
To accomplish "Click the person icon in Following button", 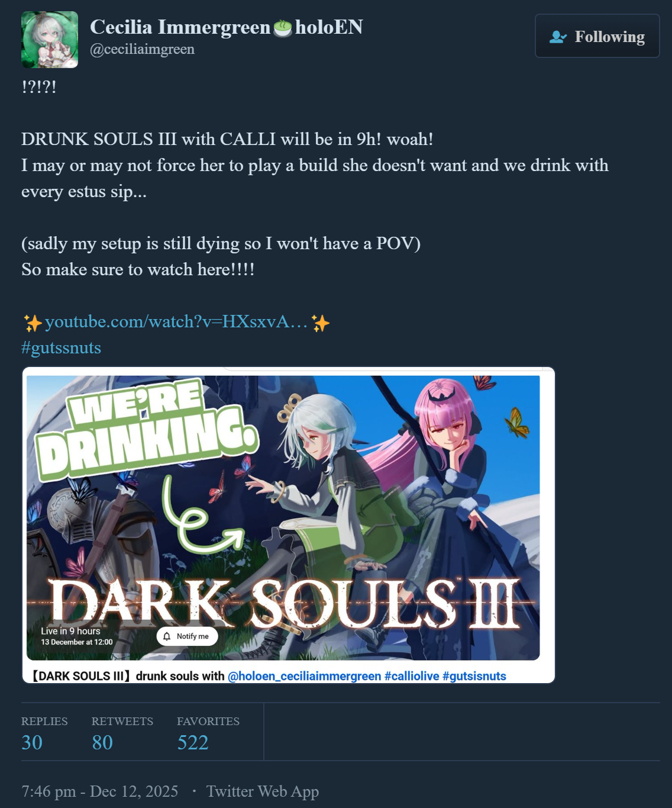I will (x=558, y=37).
